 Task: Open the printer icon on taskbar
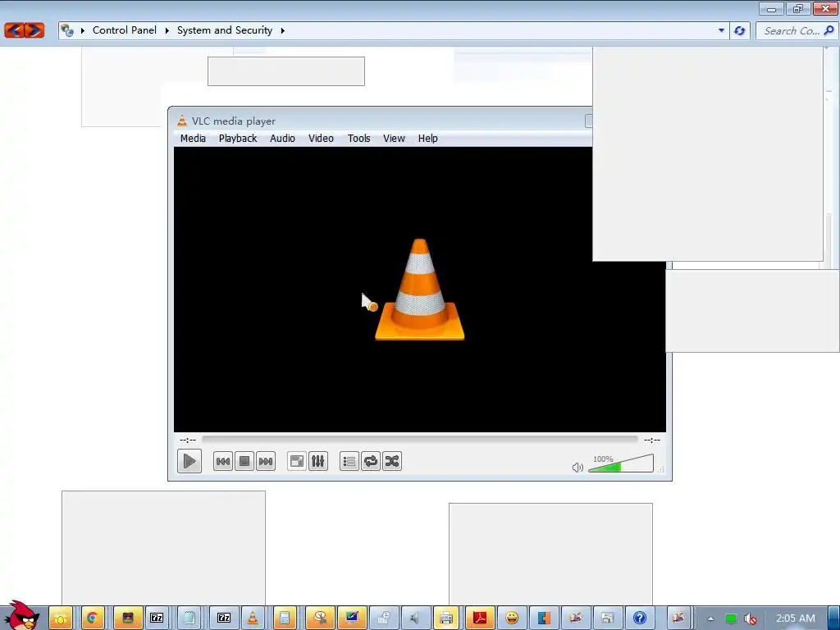pos(446,619)
